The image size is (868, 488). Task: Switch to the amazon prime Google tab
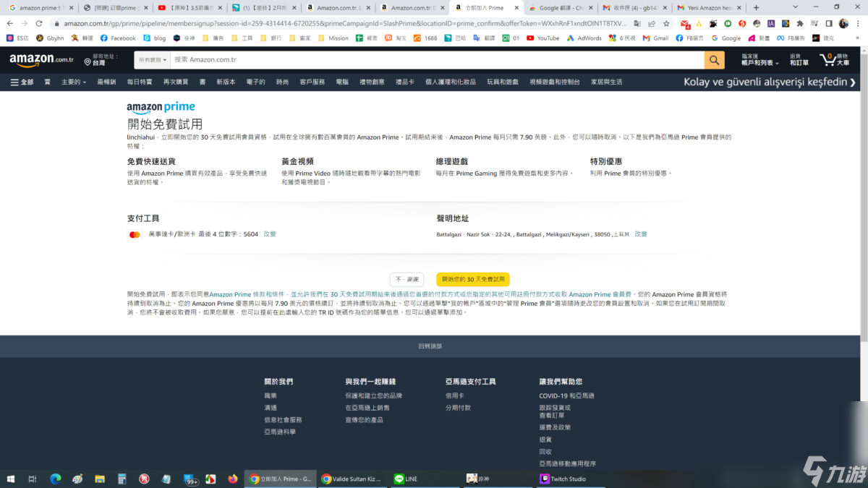[41, 7]
